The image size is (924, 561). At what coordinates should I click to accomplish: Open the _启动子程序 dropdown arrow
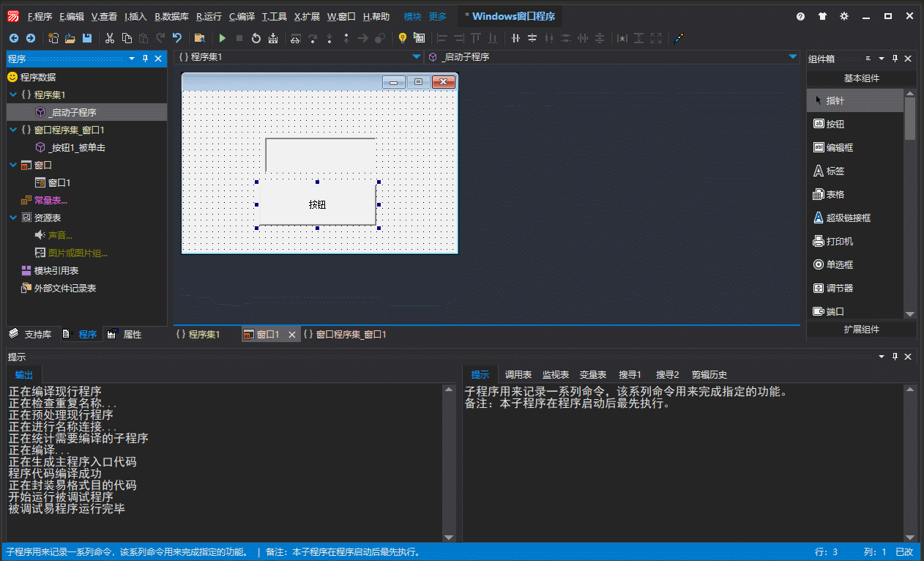pos(793,56)
